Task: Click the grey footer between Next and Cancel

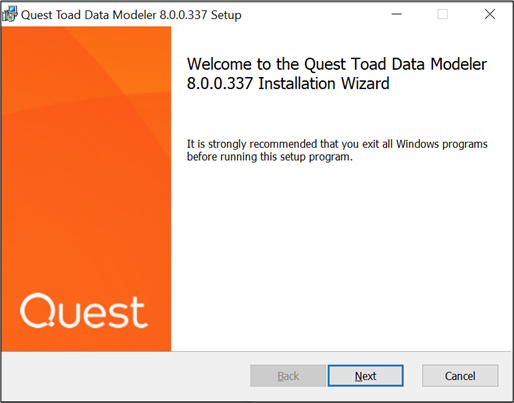Action: click(x=413, y=376)
